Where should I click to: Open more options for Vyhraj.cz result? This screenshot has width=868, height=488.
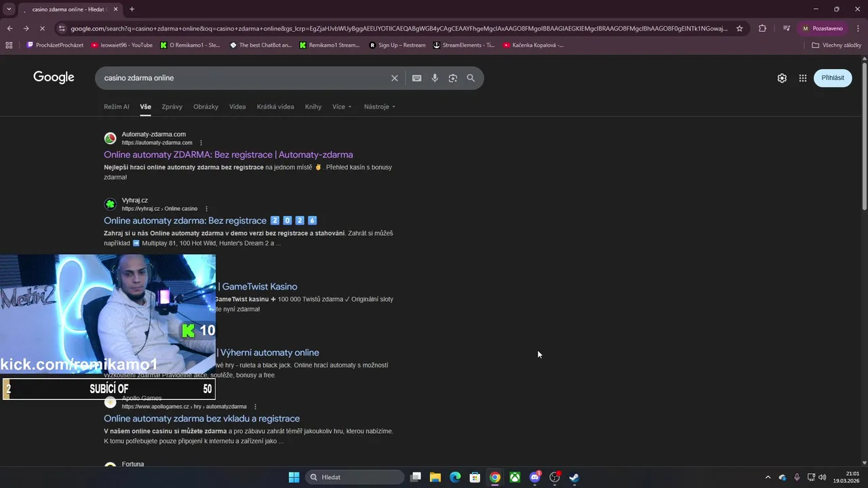206,209
